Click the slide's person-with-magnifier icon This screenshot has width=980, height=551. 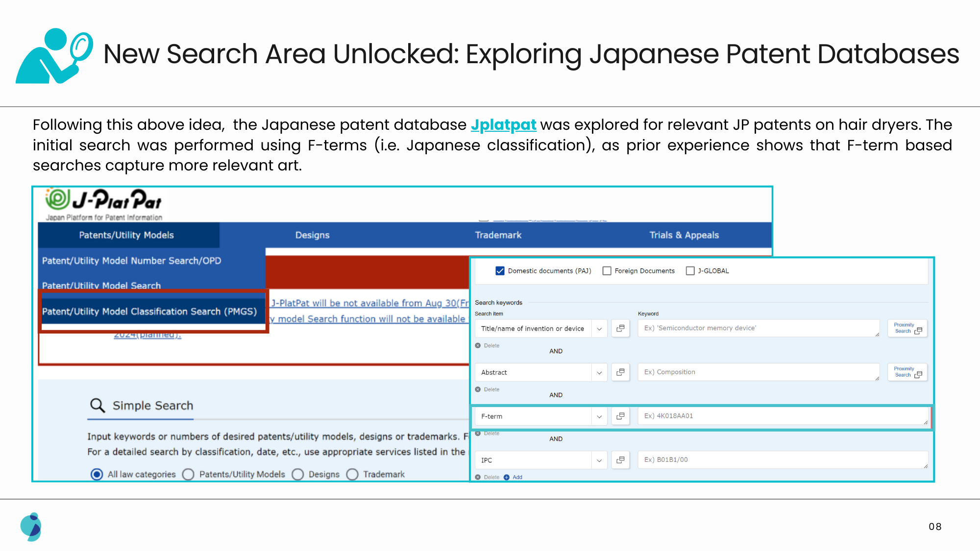pos(54,56)
